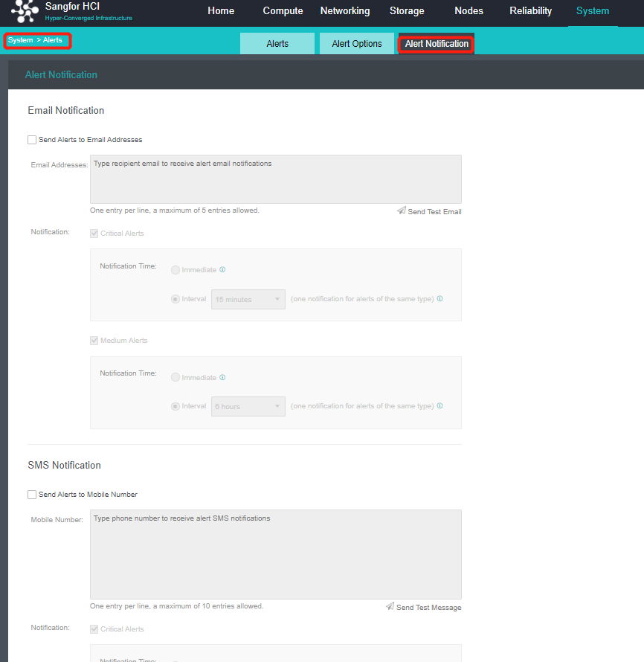
Task: Click the SMS Notification section heading
Action: [x=64, y=465]
